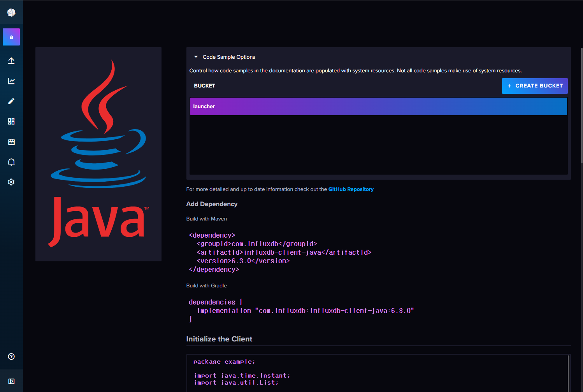This screenshot has width=583, height=392.
Task: Open the user account avatar 'a'
Action: tap(11, 37)
